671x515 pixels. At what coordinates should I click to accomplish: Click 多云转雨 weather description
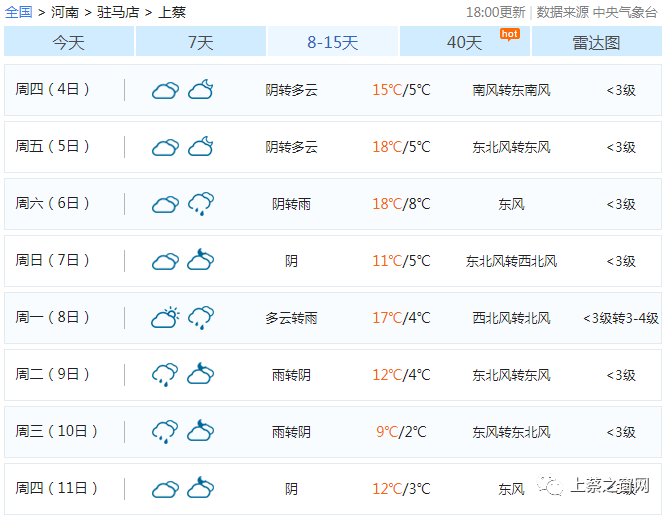291,318
